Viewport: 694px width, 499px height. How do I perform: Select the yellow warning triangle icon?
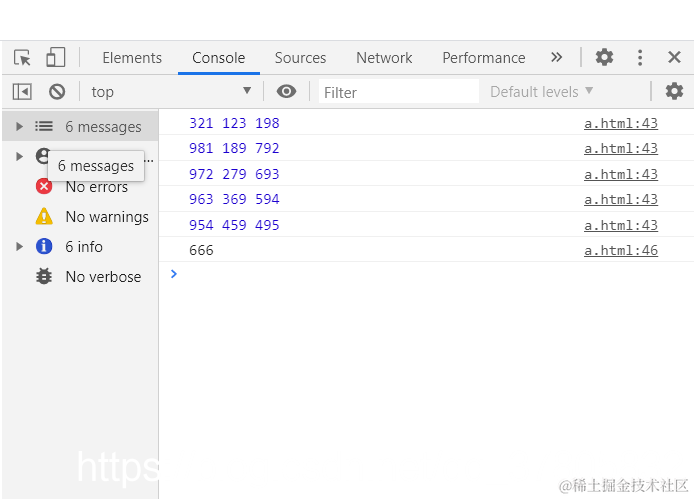pos(44,217)
